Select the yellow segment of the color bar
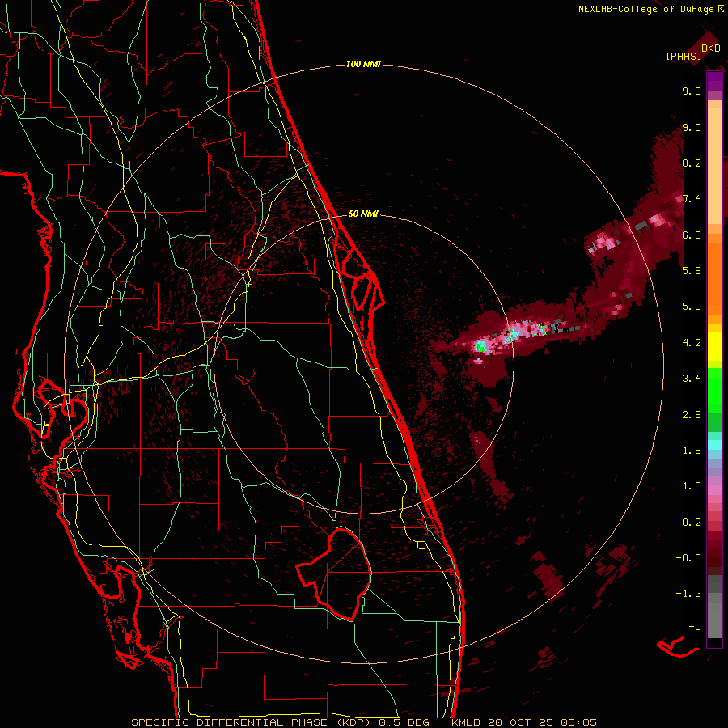This screenshot has height=728, width=728. 714,346
